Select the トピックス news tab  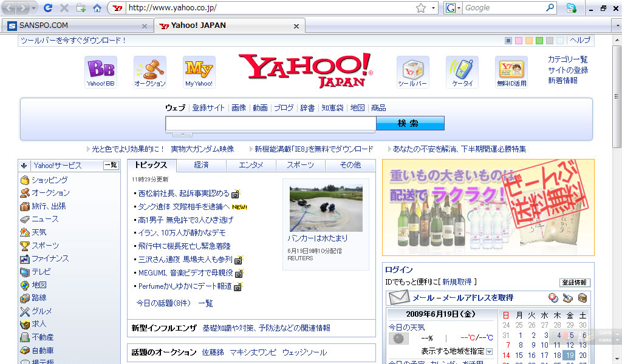[151, 165]
